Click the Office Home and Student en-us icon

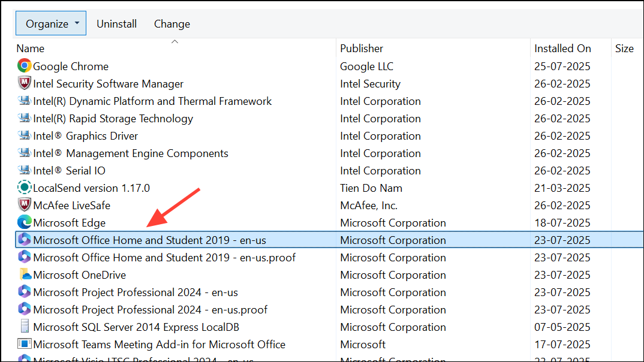coord(24,240)
